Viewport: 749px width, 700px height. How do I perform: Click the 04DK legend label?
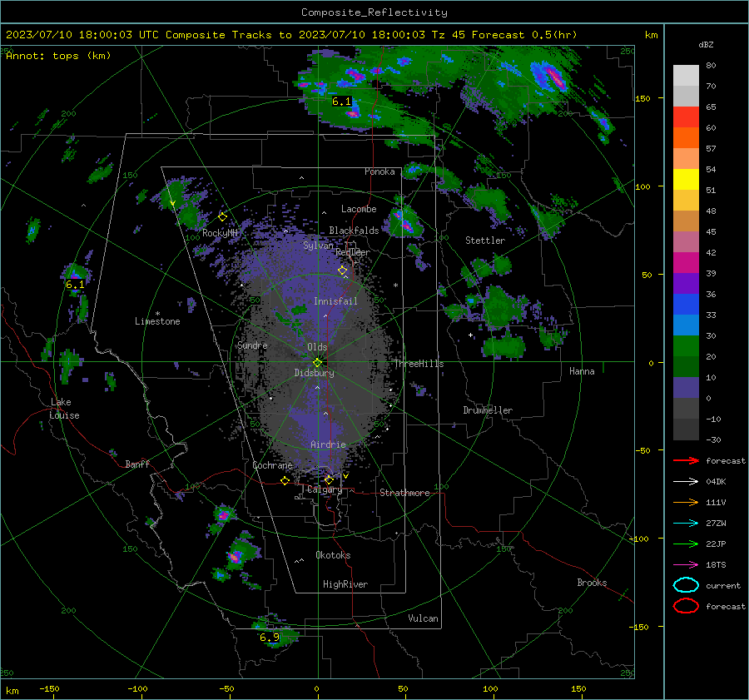[716, 482]
